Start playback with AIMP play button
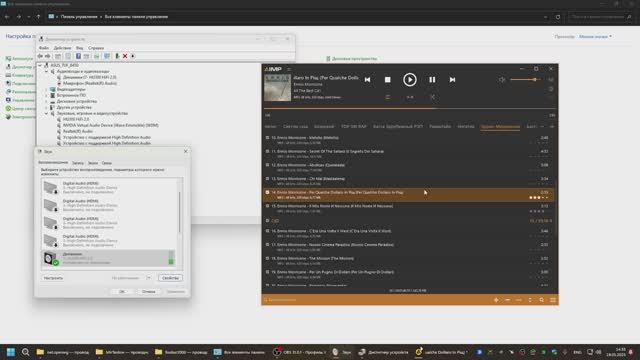640x360 pixels. pyautogui.click(x=410, y=80)
